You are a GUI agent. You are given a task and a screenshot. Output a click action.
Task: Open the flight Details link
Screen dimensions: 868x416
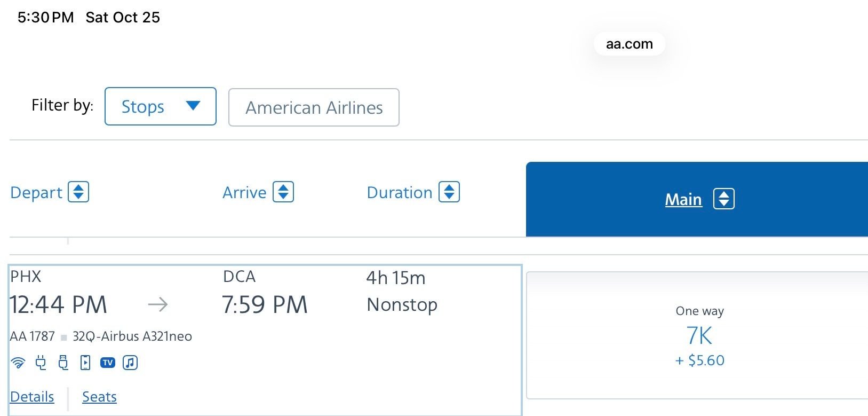(32, 397)
